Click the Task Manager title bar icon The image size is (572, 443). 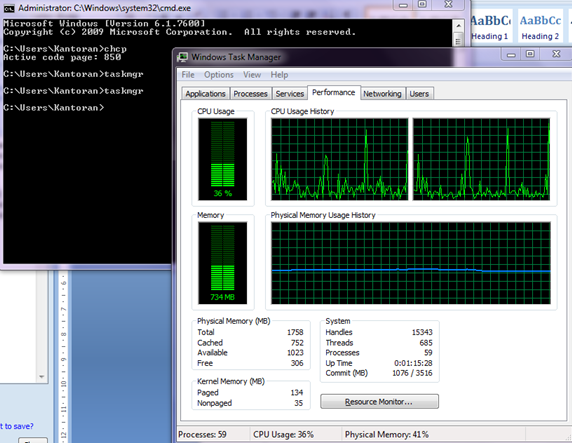(182, 57)
